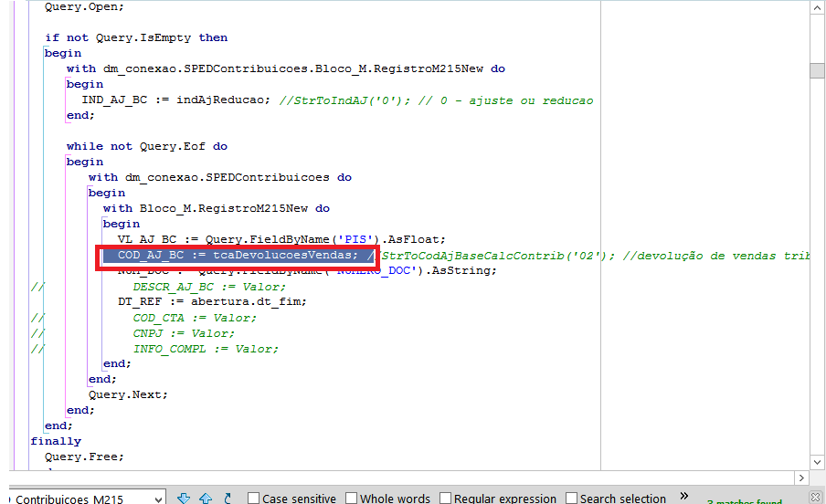Enable Regular expression option
Viewport: 826px width, 504px height.
click(x=445, y=499)
